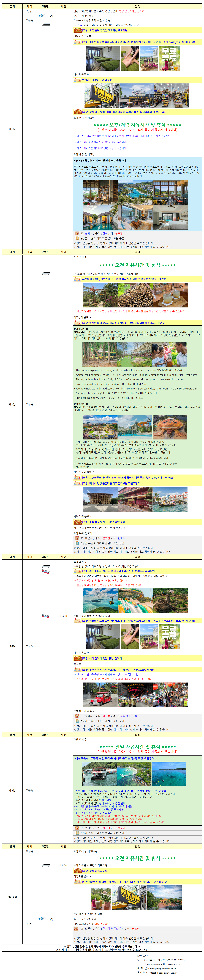Click the airplane icon in the 제5~6일 row
Viewport: 204px width, 980px height.
42,919
